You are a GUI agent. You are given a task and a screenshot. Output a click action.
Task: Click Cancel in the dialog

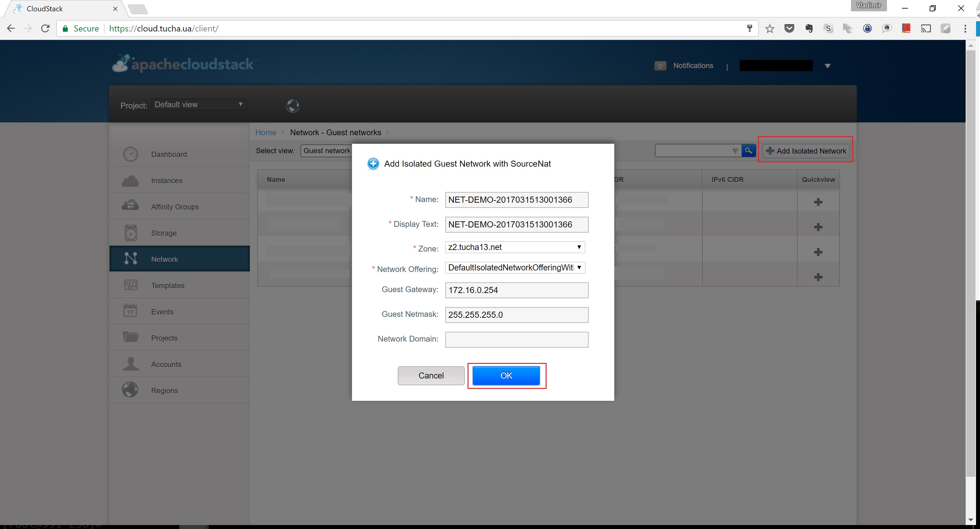coord(431,375)
